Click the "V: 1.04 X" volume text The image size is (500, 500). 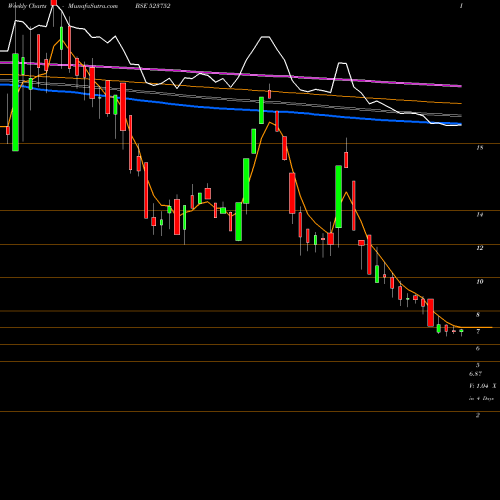tap(483, 386)
